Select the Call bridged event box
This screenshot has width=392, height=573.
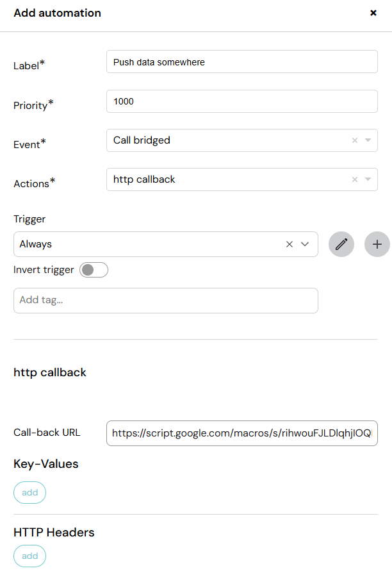pos(242,140)
